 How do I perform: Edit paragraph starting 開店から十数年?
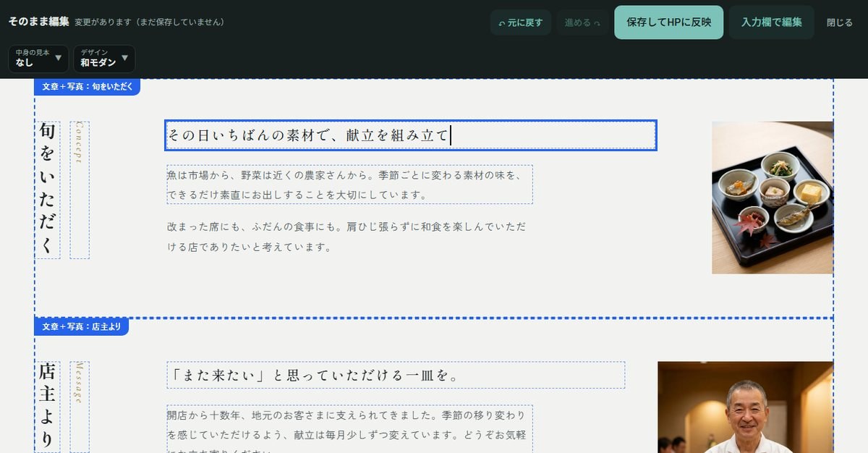[350, 428]
